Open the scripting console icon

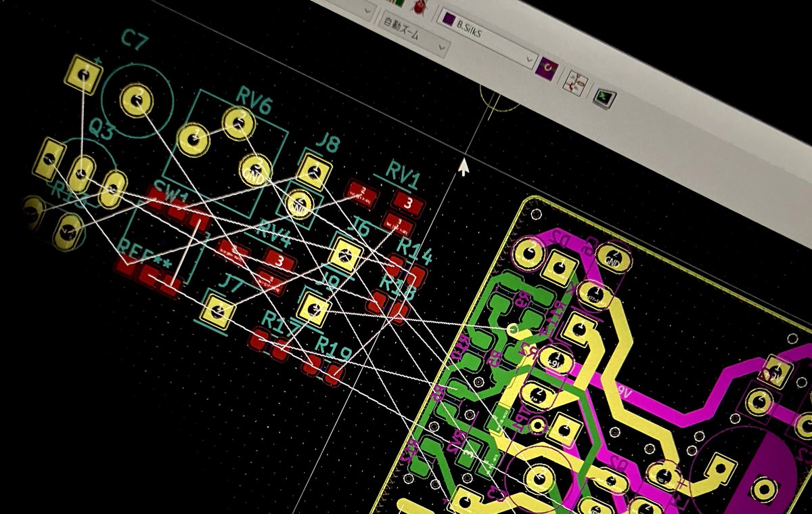[x=604, y=98]
